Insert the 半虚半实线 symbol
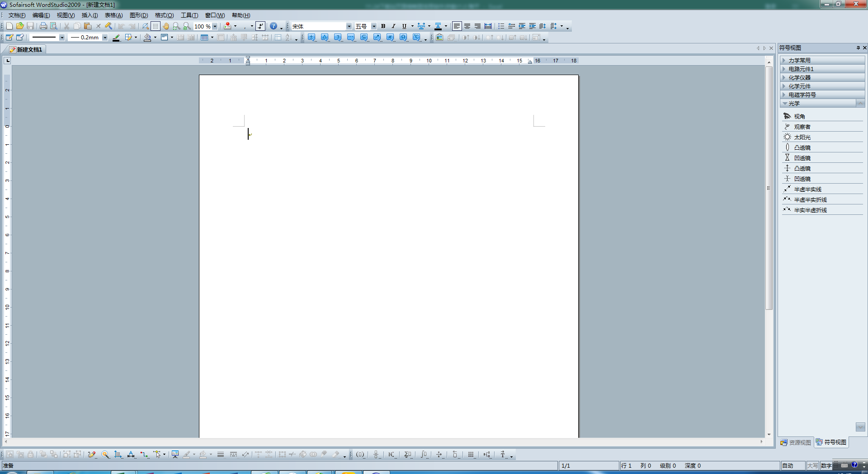Screen dimensions: 868x474 click(x=823, y=189)
